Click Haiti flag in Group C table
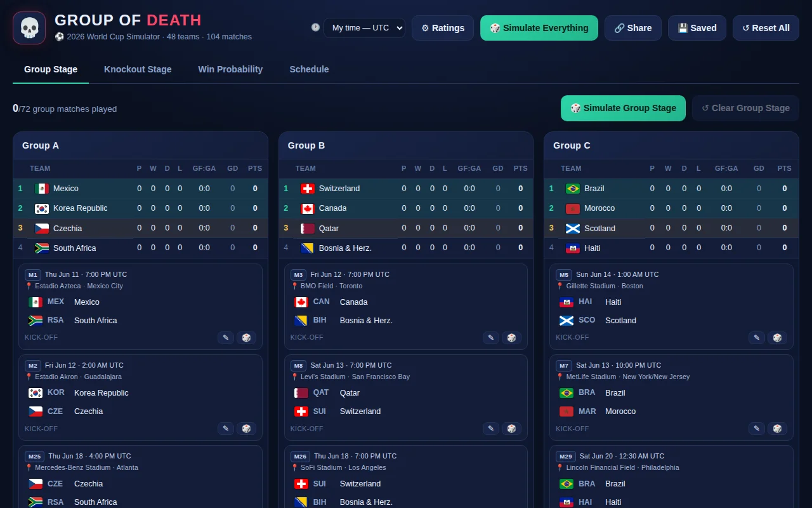 (573, 248)
